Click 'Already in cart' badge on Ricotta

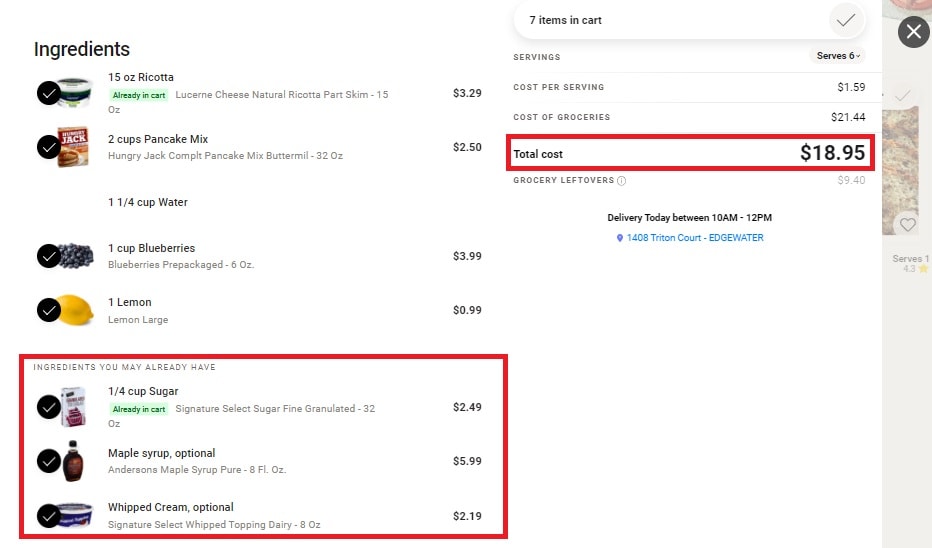click(x=139, y=95)
